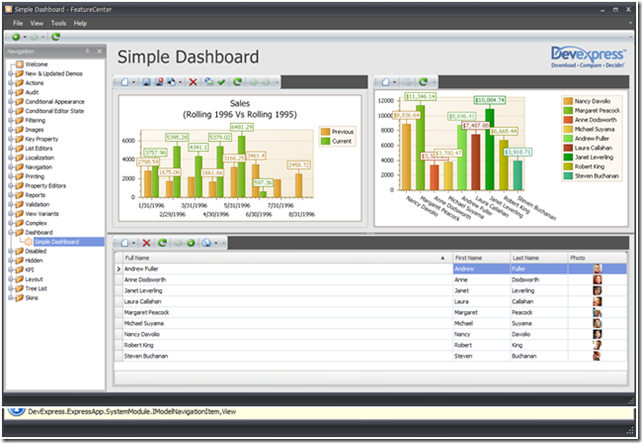Select the Steven Buchanan full name cell
The height and width of the screenshot is (443, 642).
pyautogui.click(x=287, y=356)
